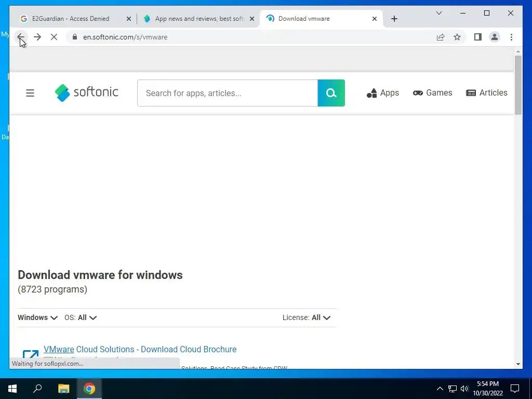Viewport: 532px width, 399px height.
Task: Close the Download vmware tab
Action: coord(374,19)
